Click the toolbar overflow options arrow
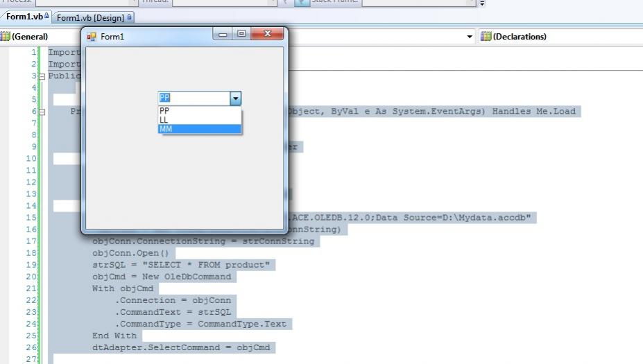643x364 pixels. coord(482,3)
